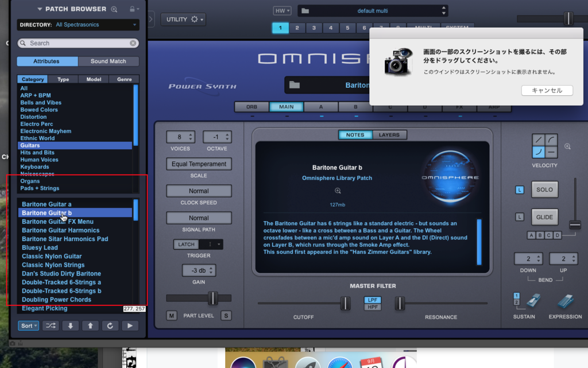Click the shuffle patches icon
This screenshot has width=588, height=368.
click(x=51, y=326)
